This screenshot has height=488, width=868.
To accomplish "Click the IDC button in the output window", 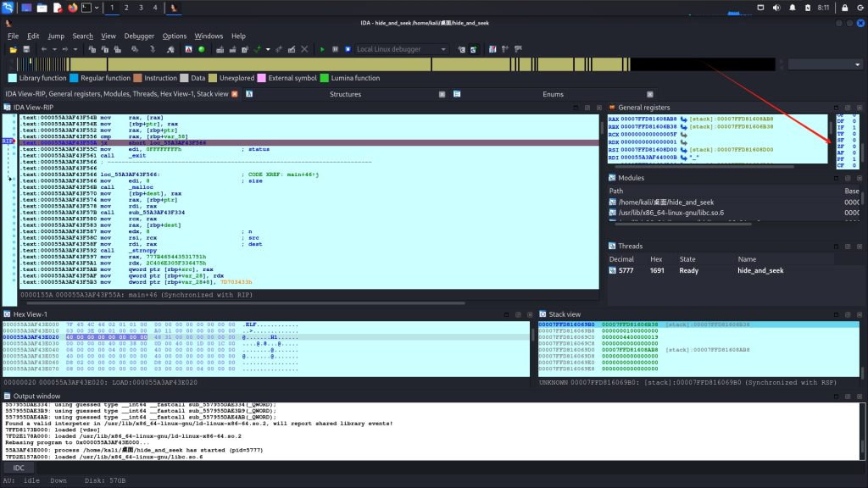I will [19, 468].
